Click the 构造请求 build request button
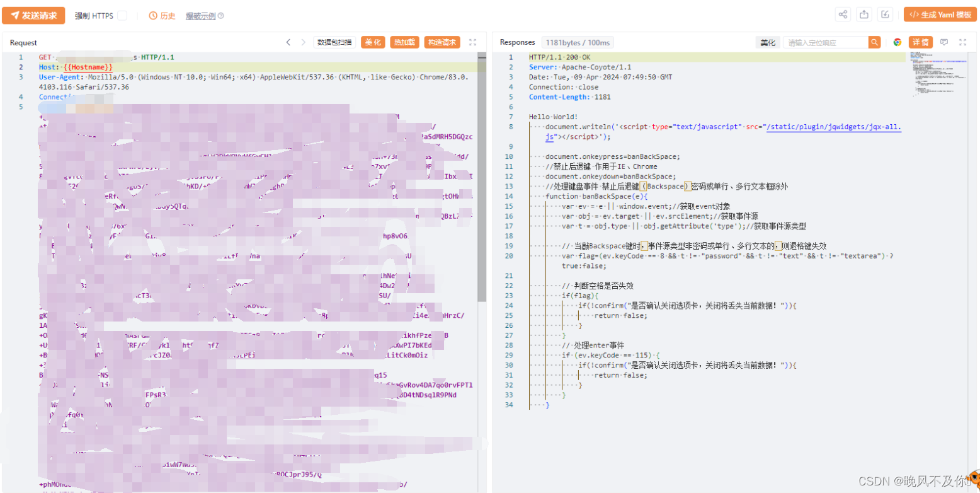This screenshot has width=980, height=493. pyautogui.click(x=442, y=42)
